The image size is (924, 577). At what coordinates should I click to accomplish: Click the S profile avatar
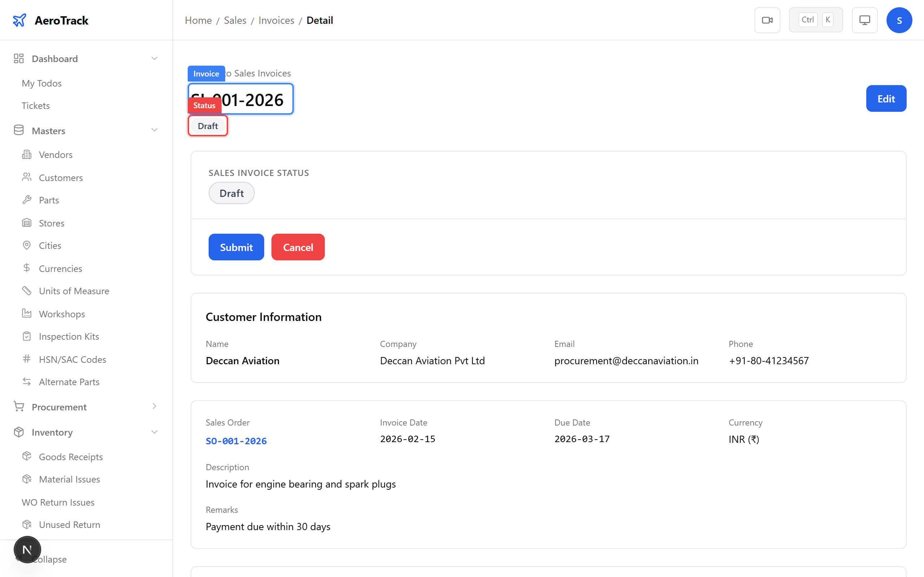pyautogui.click(x=899, y=20)
